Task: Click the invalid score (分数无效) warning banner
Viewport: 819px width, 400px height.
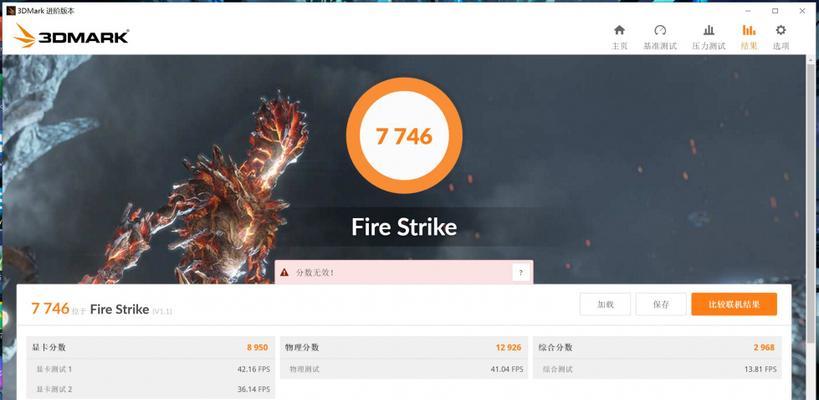Action: click(404, 272)
